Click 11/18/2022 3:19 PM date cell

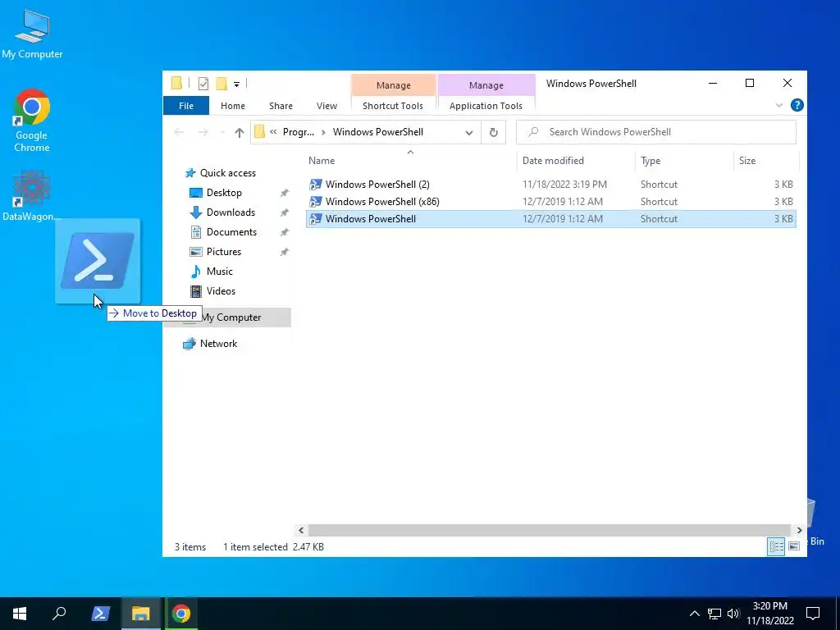[564, 185]
